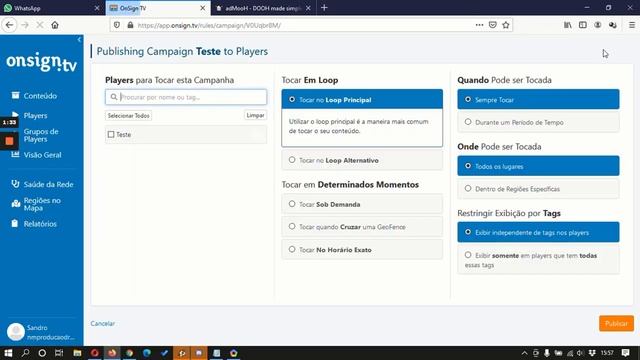
Task: Open a new browser tab
Action: 324,8
